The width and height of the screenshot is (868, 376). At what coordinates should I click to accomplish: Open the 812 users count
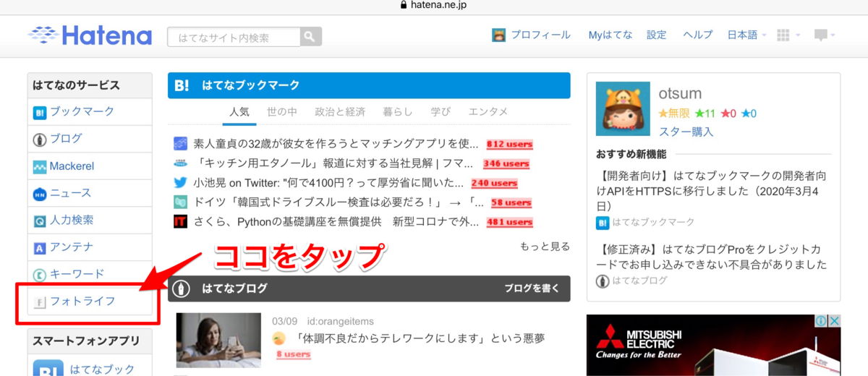[x=509, y=144]
